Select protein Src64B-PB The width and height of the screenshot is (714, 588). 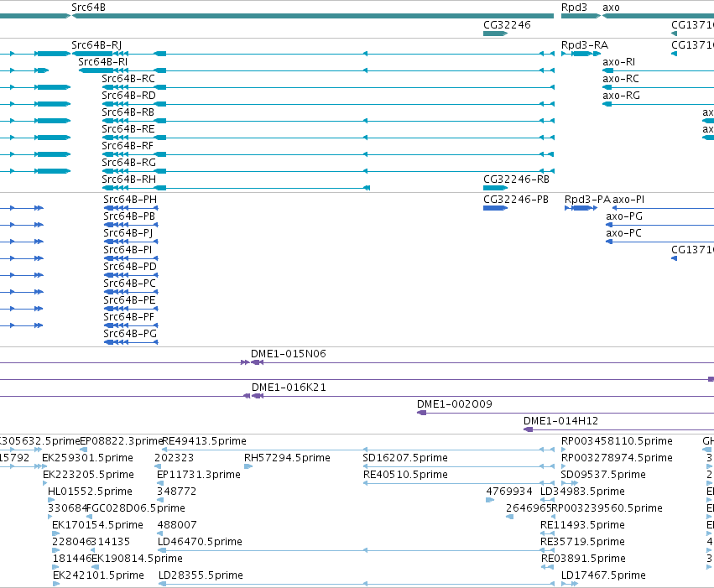point(131,225)
